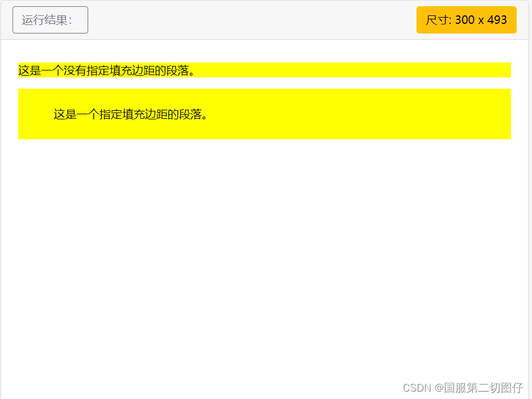Select the paragraph 这是一个没有指定填充边距的段落。

tap(265, 70)
